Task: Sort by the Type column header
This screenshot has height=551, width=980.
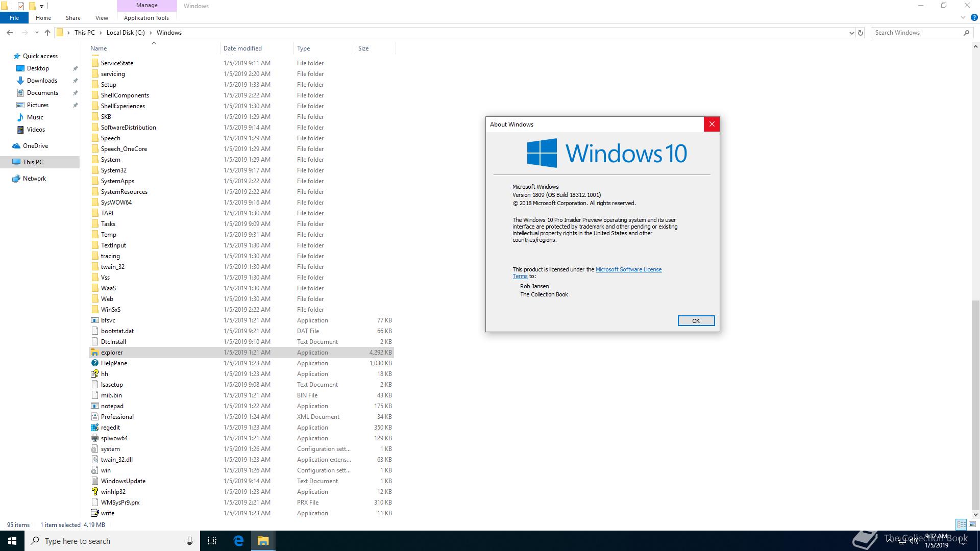Action: point(324,48)
